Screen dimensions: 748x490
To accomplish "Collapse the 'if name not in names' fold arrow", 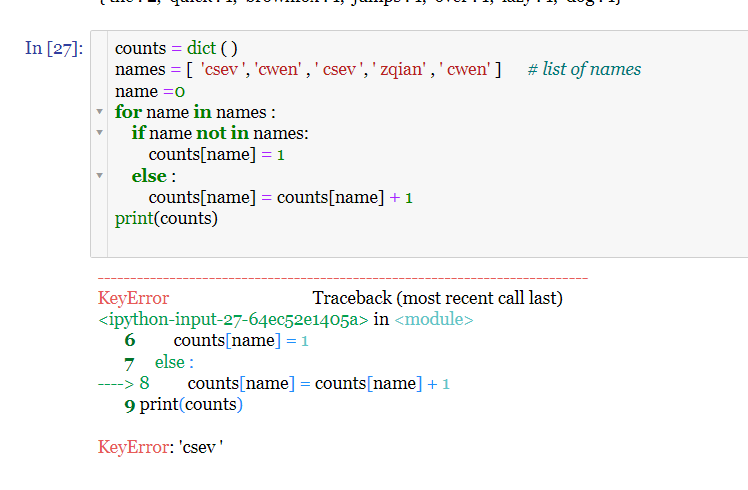I will tap(99, 133).
